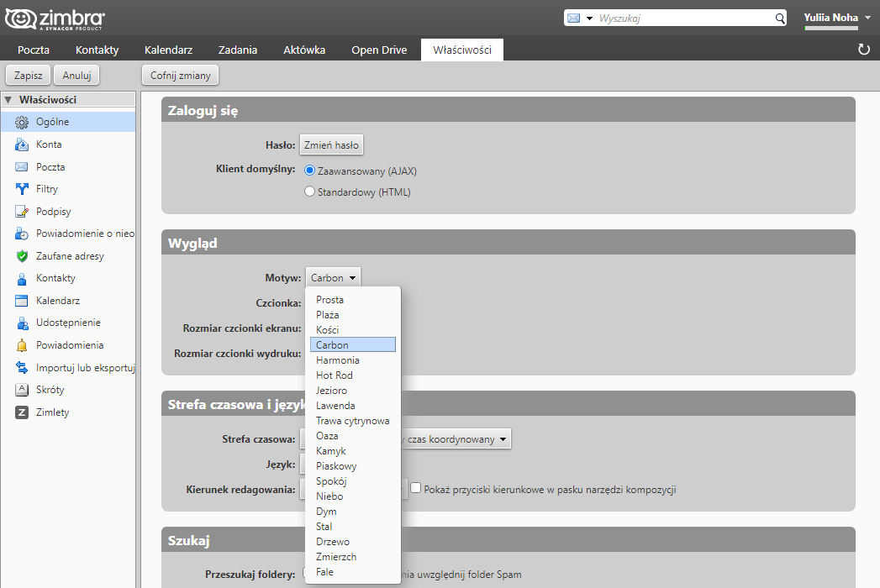The image size is (880, 588).
Task: Click the Podpisy signature icon
Action: 22,212
